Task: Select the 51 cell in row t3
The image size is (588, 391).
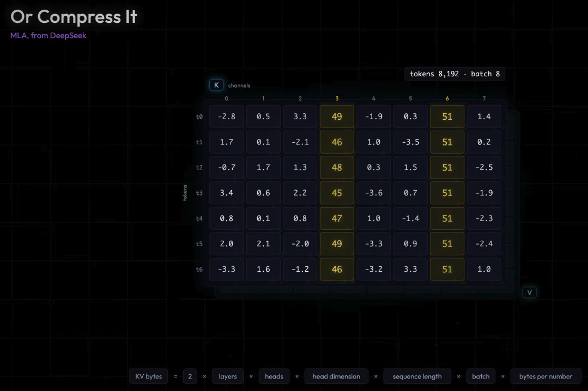Action: click(447, 193)
